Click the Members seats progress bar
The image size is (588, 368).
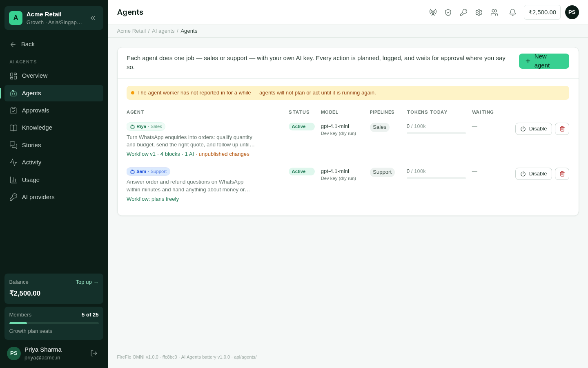54,323
